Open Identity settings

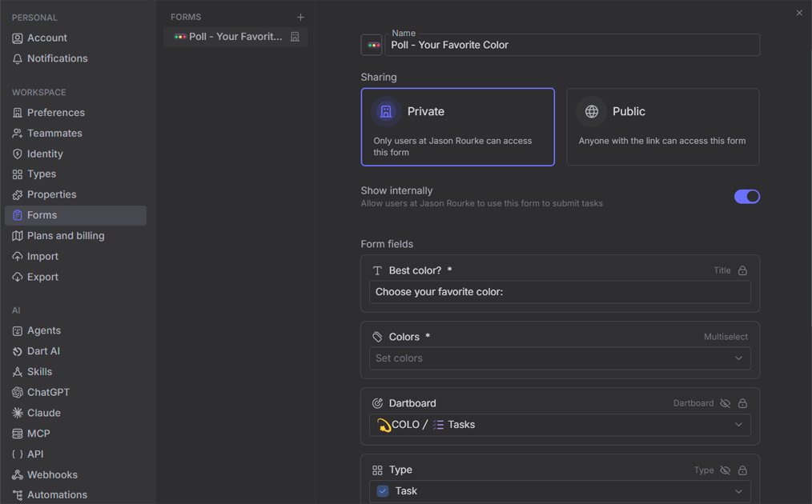pyautogui.click(x=75, y=154)
